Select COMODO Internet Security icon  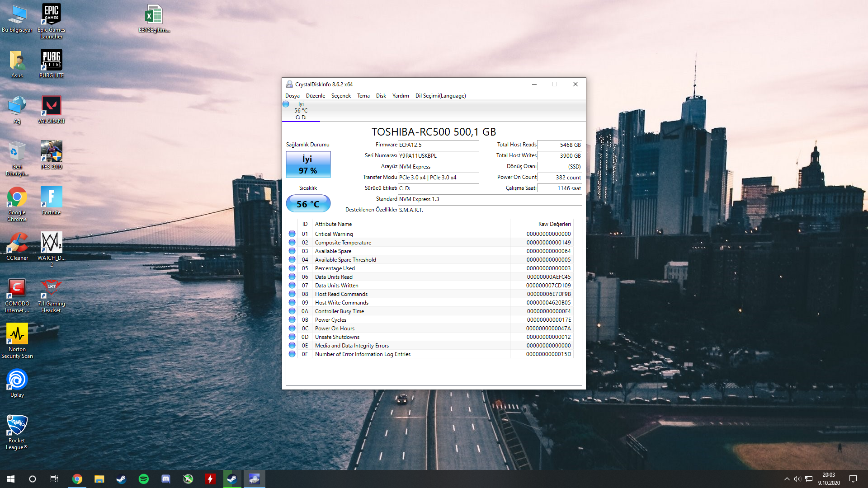coord(17,296)
